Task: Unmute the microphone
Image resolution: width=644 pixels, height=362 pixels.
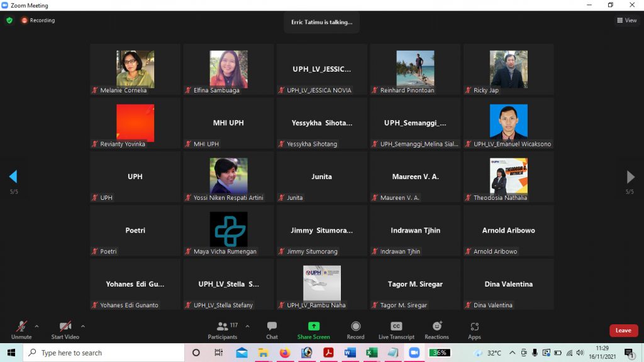Action: click(21, 330)
